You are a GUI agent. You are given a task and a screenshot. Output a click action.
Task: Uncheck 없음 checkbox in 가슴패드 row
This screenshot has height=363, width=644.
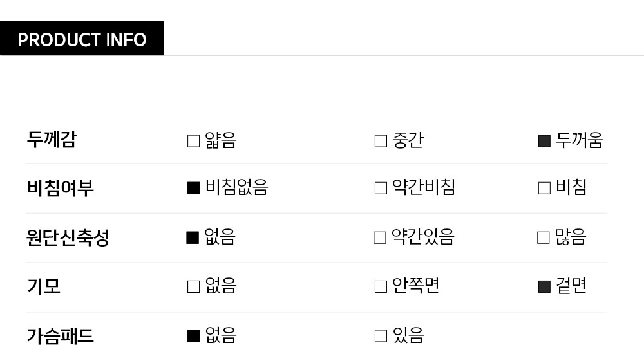(x=193, y=335)
